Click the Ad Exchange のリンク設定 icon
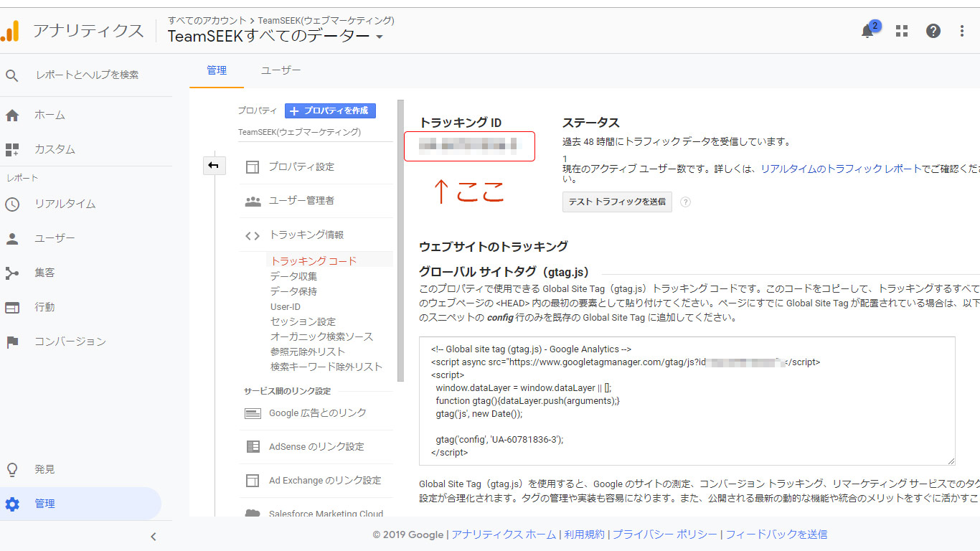The width and height of the screenshot is (980, 551). click(x=253, y=480)
